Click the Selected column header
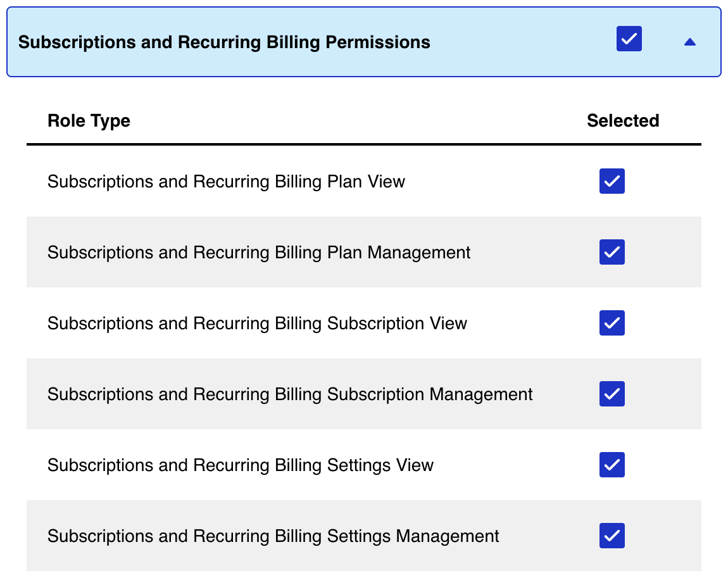 point(623,120)
